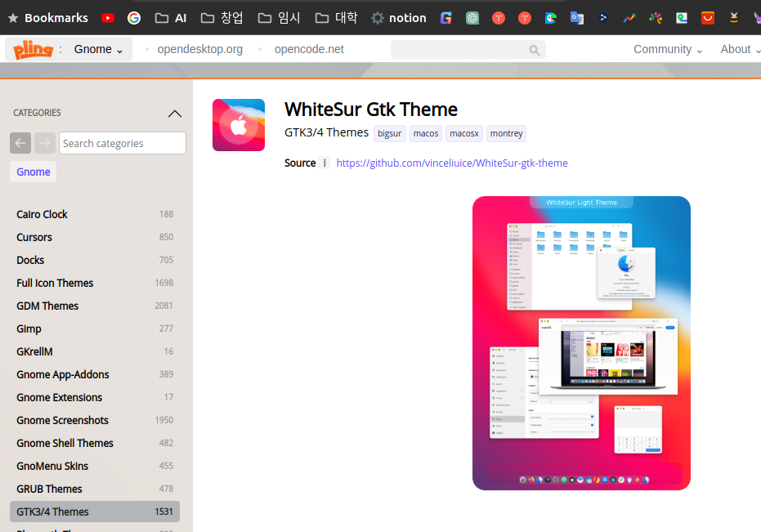Open the green map pin bookmark icon

(x=682, y=18)
